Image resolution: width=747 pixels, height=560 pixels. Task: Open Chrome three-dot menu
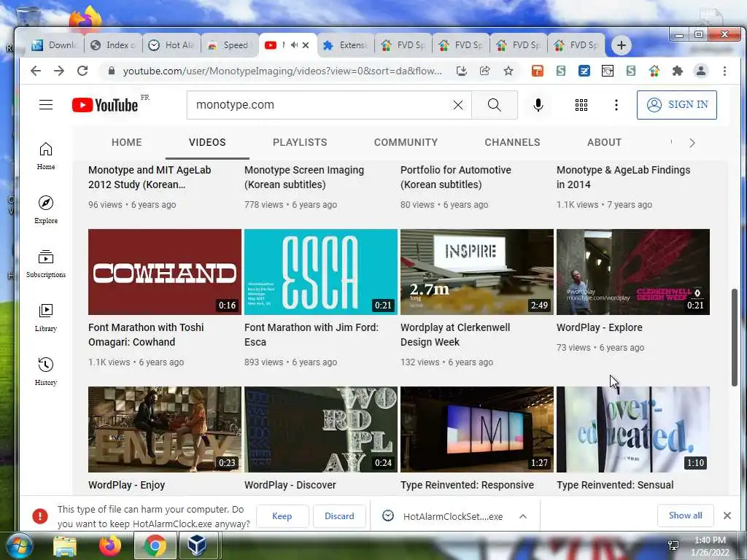tap(724, 71)
